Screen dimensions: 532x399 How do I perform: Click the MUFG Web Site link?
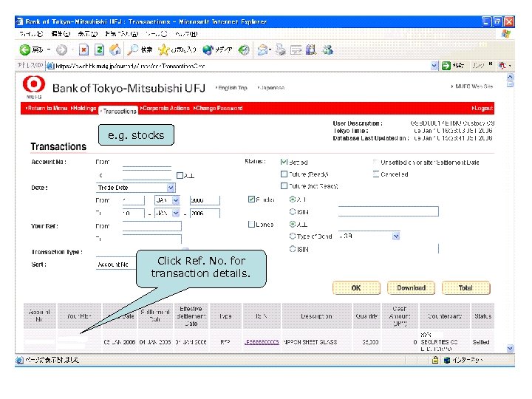pos(472,86)
